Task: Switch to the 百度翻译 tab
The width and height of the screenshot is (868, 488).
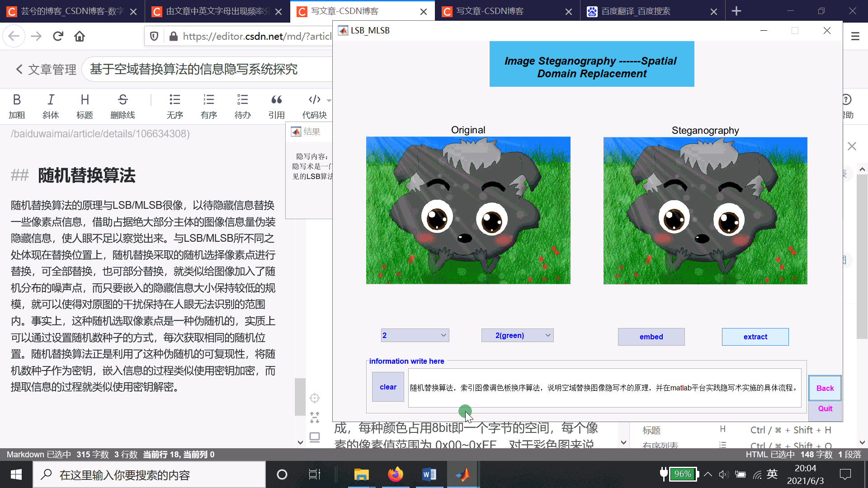Action: 651,11
